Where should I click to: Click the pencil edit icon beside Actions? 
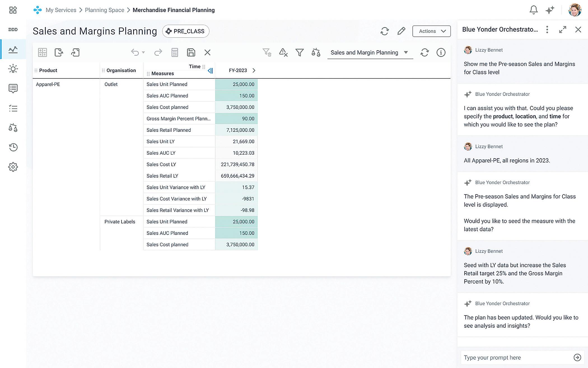[x=401, y=31]
